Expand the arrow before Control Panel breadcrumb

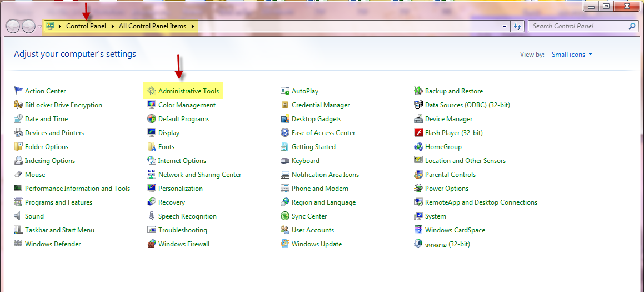[60, 26]
